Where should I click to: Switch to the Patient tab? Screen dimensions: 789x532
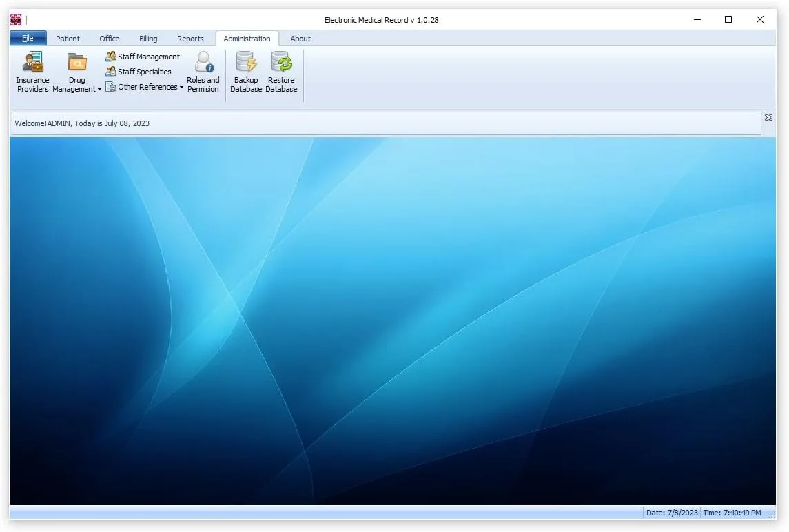(68, 39)
